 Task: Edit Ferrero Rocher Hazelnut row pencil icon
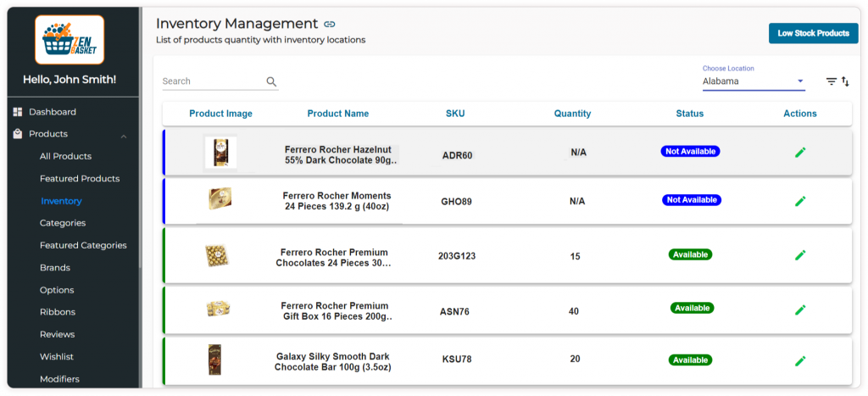click(x=800, y=153)
